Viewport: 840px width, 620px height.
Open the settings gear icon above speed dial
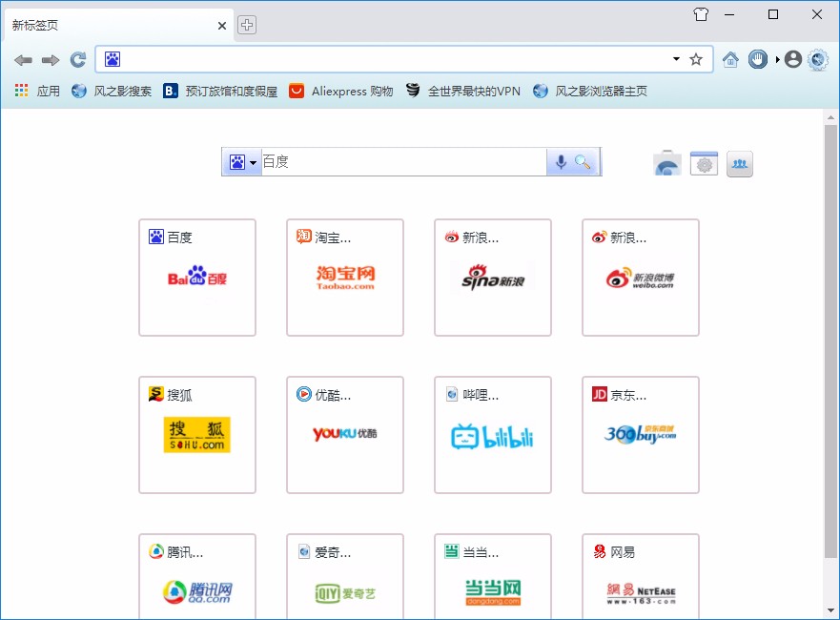704,163
